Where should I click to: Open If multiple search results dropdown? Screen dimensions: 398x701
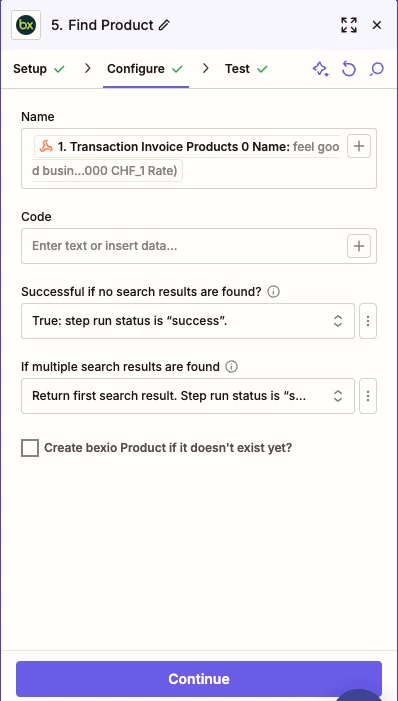pyautogui.click(x=188, y=396)
